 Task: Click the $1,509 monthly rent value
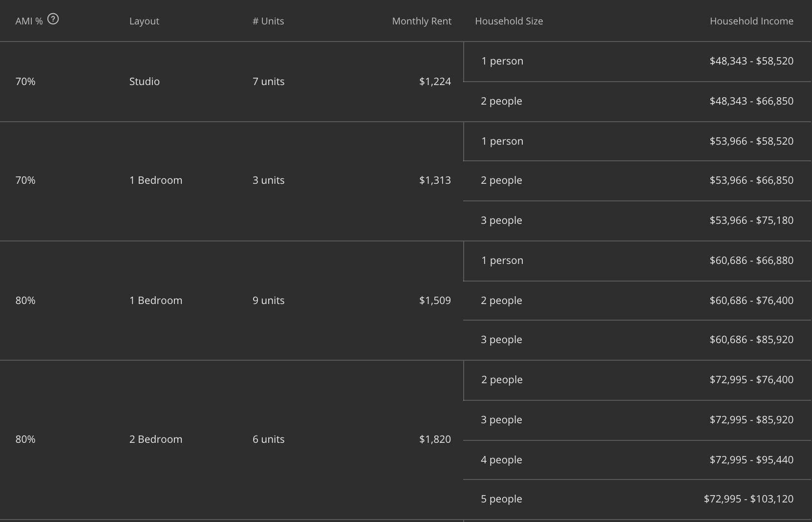435,301
